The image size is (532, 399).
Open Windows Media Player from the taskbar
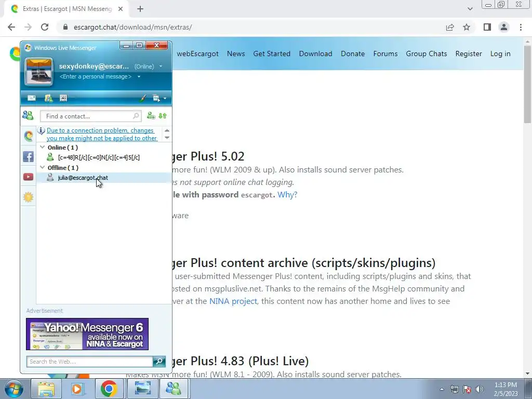click(77, 389)
